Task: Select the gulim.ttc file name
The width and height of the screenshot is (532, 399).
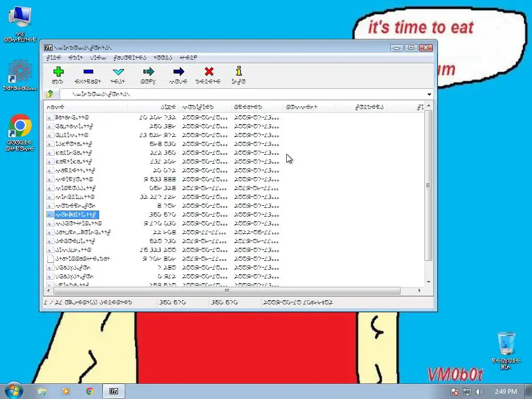Action: coord(72,135)
